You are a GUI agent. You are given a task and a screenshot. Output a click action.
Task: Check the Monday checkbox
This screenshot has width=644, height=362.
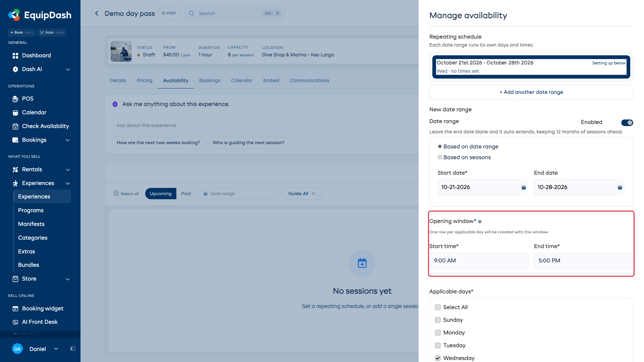(438, 333)
